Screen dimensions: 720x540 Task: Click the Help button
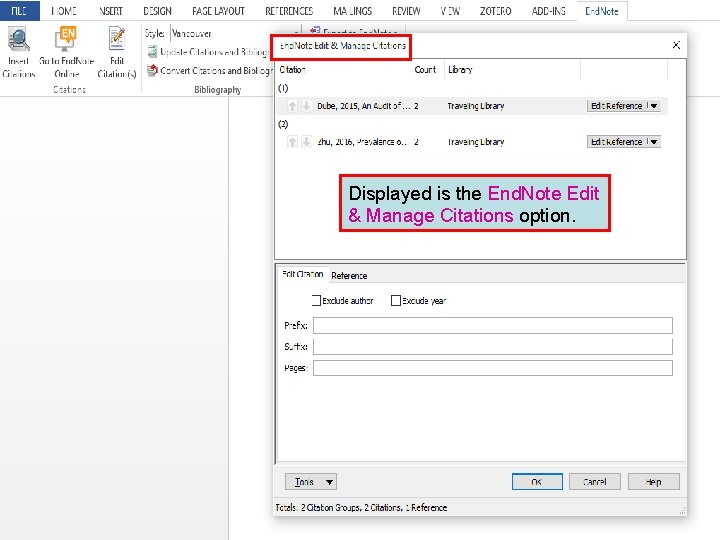pyautogui.click(x=653, y=482)
